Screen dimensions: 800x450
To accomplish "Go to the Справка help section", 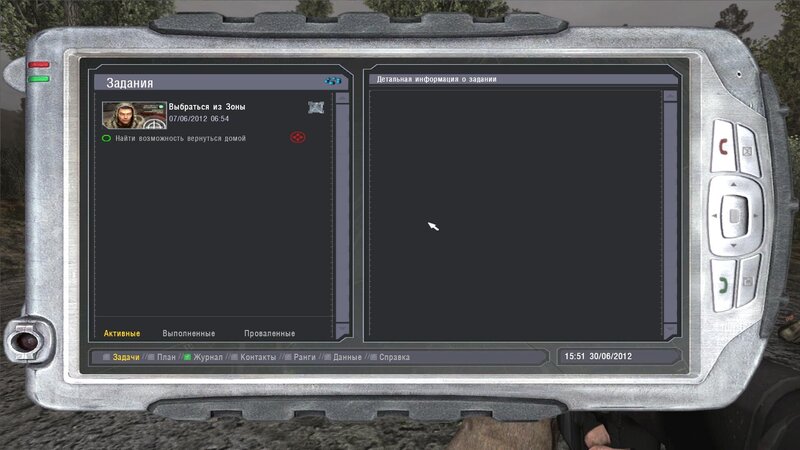I will 394,357.
